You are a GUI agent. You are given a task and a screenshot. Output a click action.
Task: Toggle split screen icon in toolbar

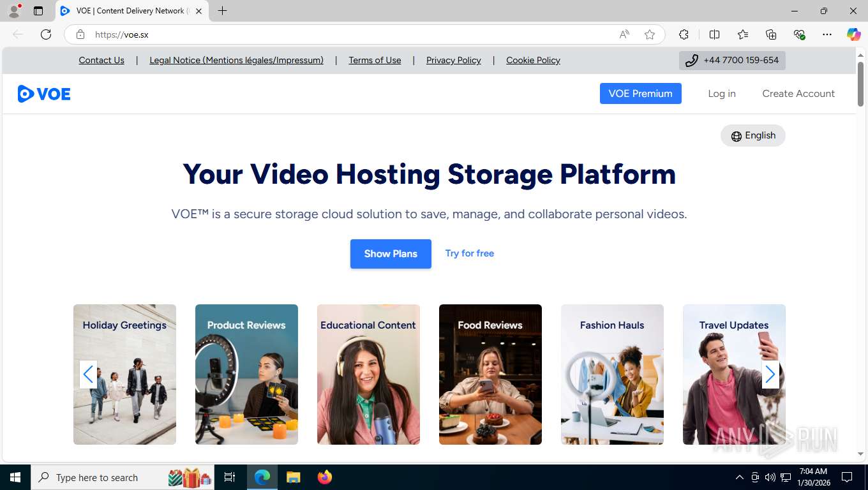tap(714, 34)
